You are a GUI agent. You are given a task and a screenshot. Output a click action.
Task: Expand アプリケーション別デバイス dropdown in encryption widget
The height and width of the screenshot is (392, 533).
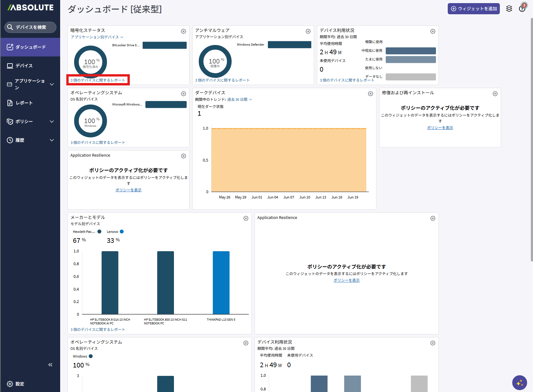click(x=97, y=37)
